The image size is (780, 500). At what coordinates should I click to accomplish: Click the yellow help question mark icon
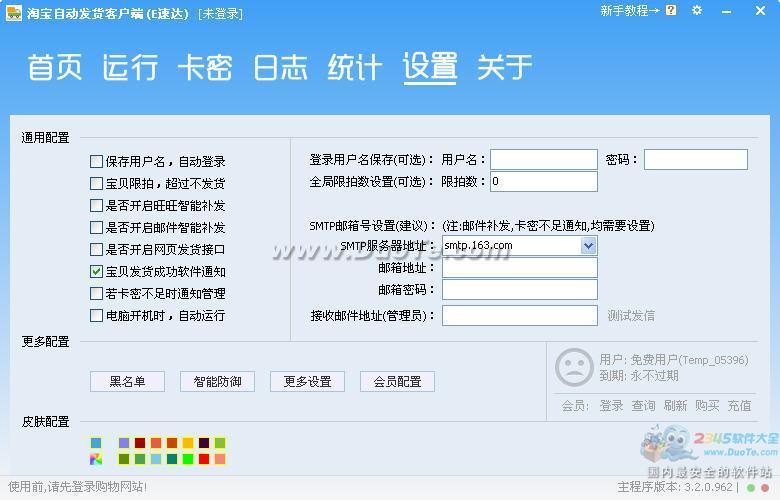click(x=671, y=11)
